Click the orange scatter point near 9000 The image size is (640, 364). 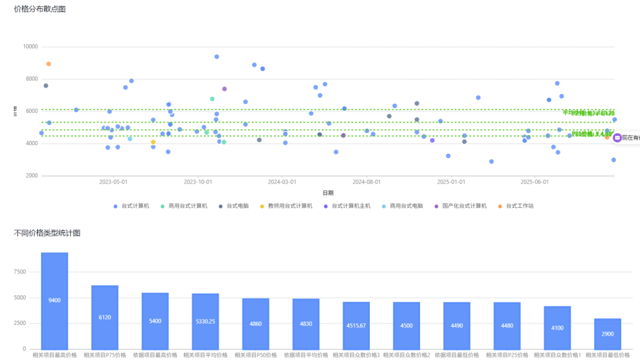[x=49, y=64]
